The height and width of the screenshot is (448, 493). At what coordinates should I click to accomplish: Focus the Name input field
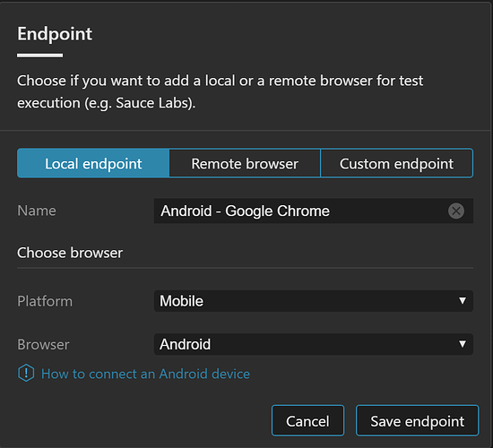coord(314,211)
